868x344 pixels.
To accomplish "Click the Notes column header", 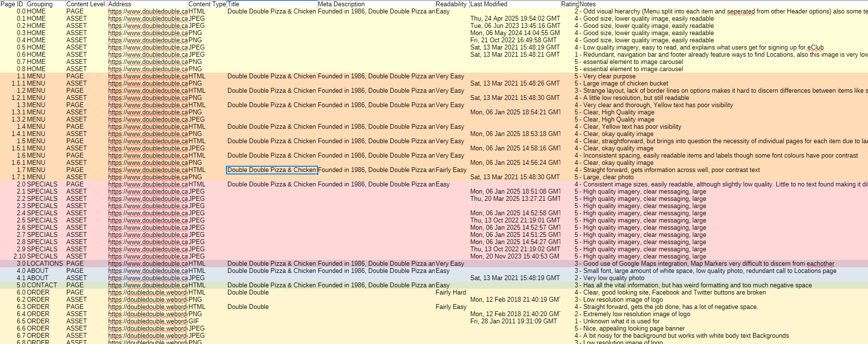I will 588,4.
